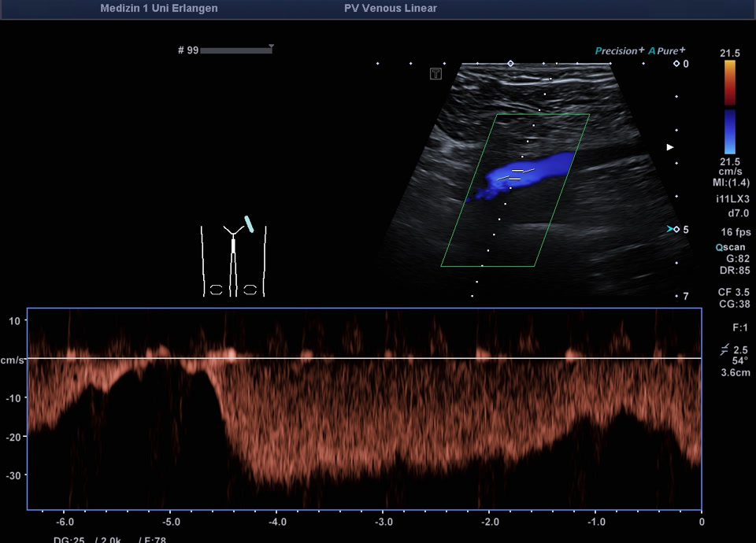Toggle the APure+ imaging label
The height and width of the screenshot is (543, 756).
667,51
